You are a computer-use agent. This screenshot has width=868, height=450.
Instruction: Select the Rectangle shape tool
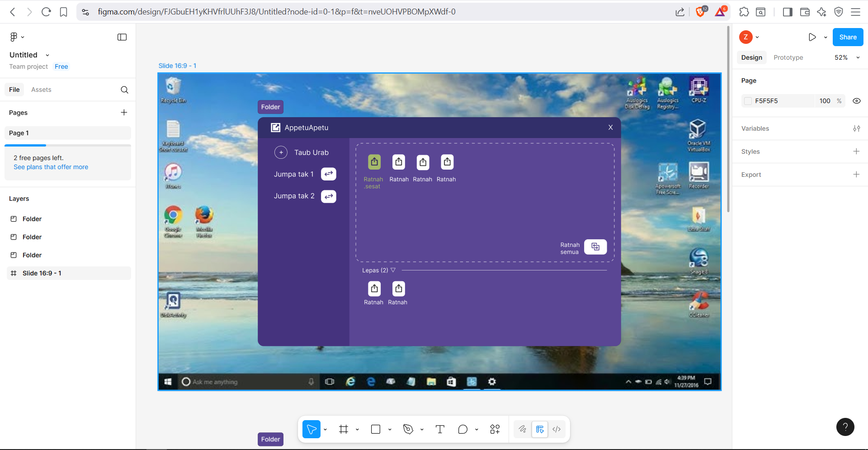(x=376, y=429)
